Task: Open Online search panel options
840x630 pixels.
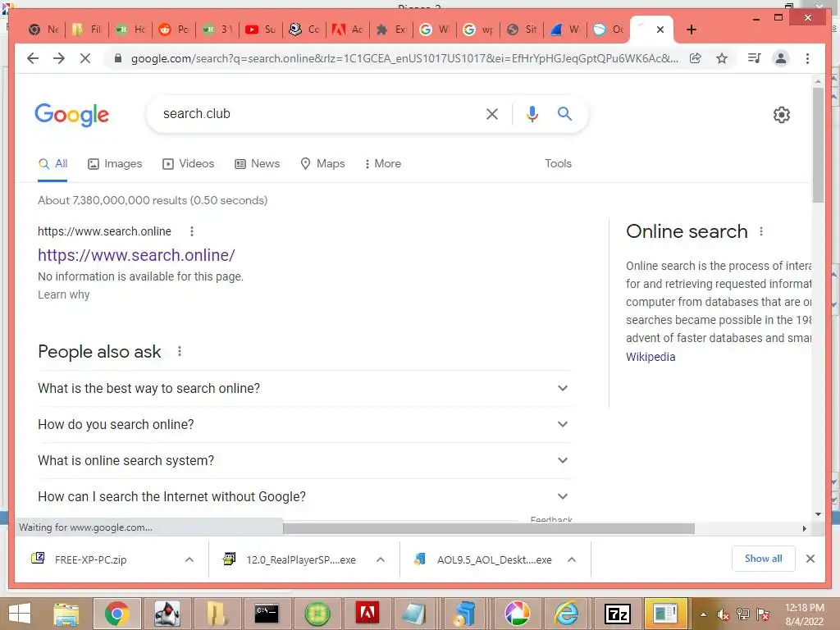Action: coord(761,231)
